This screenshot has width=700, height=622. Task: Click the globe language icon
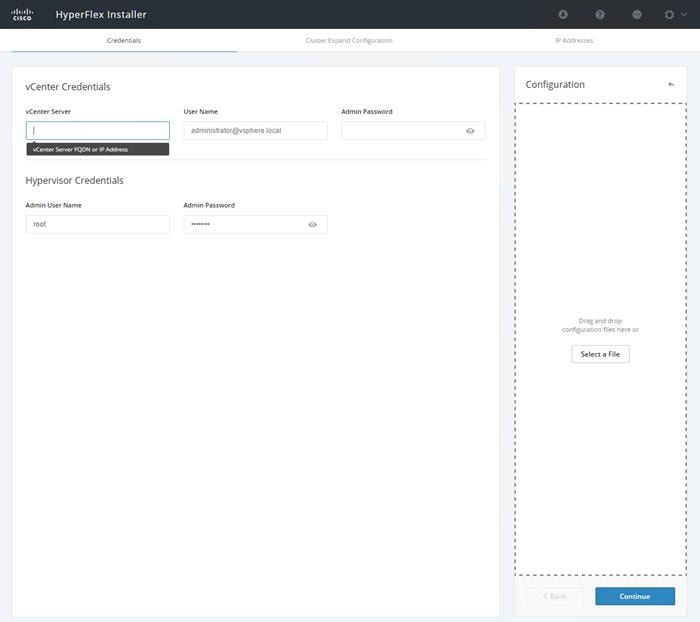point(637,14)
